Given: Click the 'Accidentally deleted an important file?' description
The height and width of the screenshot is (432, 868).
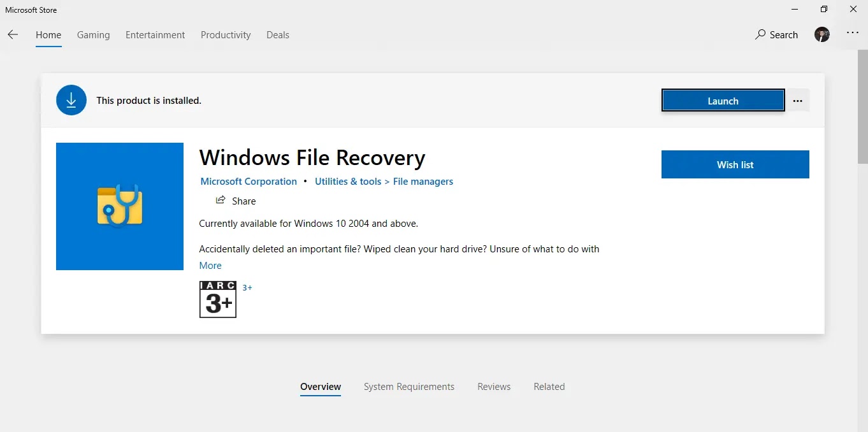Looking at the screenshot, I should pos(399,249).
